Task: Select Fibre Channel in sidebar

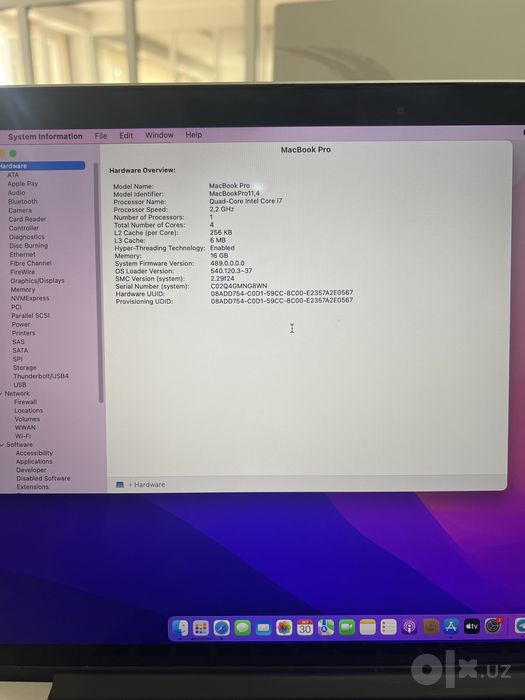Action: click(x=31, y=263)
